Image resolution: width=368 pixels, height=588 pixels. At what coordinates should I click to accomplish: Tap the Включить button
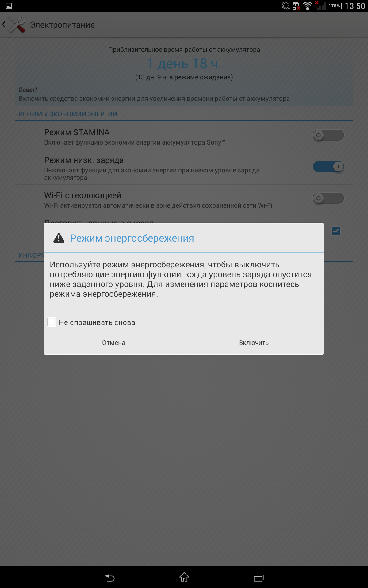[254, 342]
